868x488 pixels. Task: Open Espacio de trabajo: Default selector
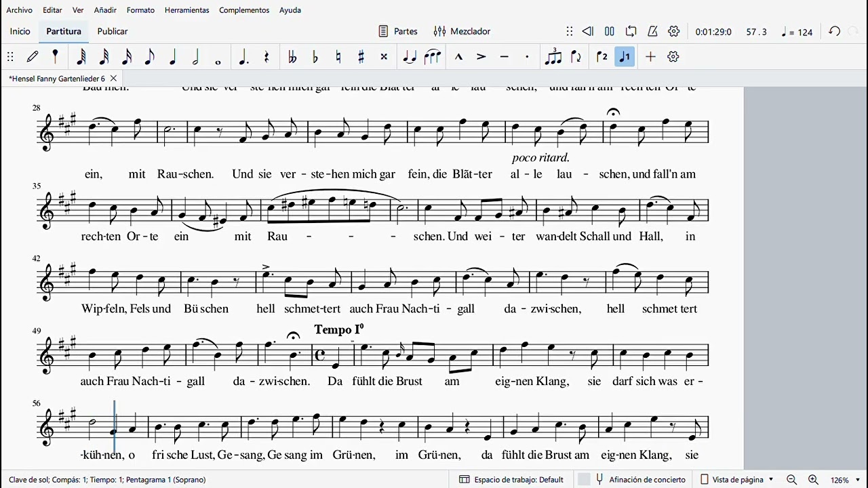click(x=511, y=480)
